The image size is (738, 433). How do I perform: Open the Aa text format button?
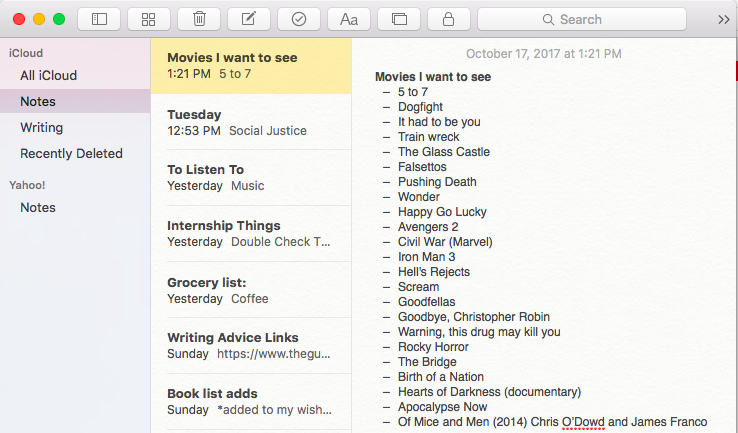tap(349, 19)
